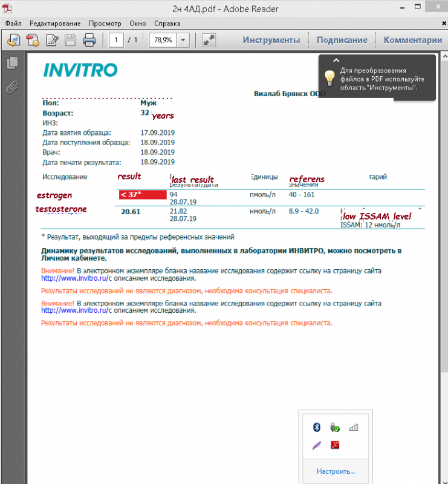This screenshot has width=448, height=484.
Task: Collapse the PDF conversion tip popup
Action: [x=336, y=60]
